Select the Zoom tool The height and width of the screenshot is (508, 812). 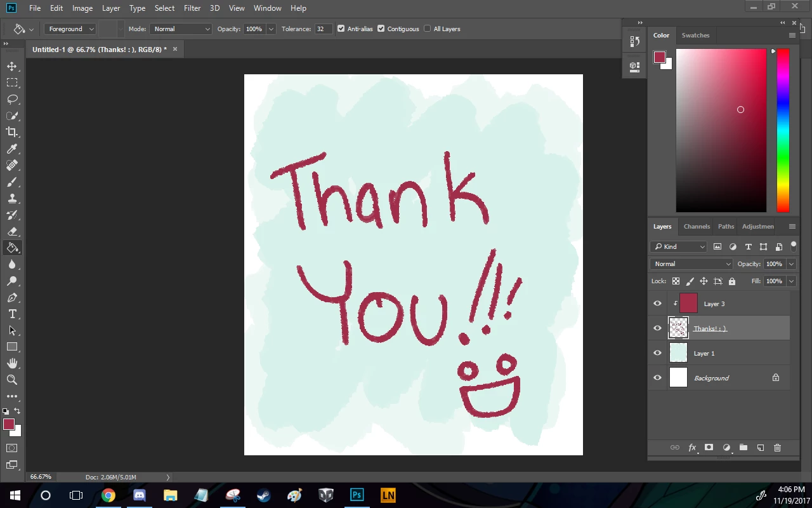click(12, 380)
